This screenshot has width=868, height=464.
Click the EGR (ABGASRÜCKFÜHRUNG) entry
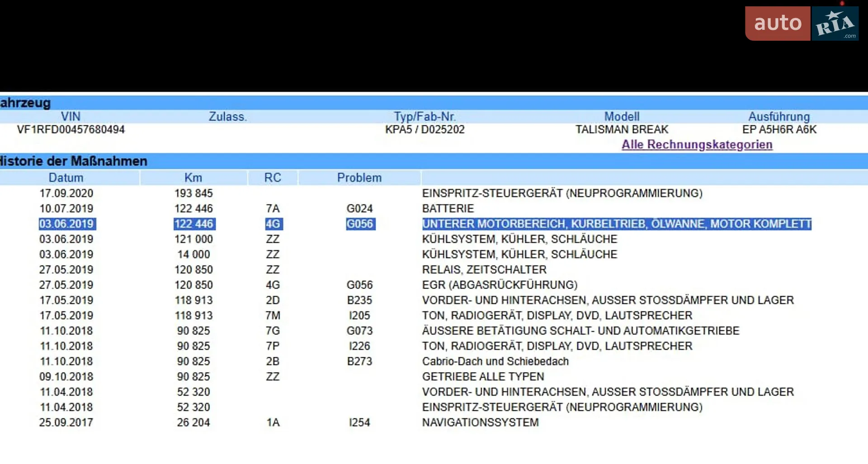(500, 285)
